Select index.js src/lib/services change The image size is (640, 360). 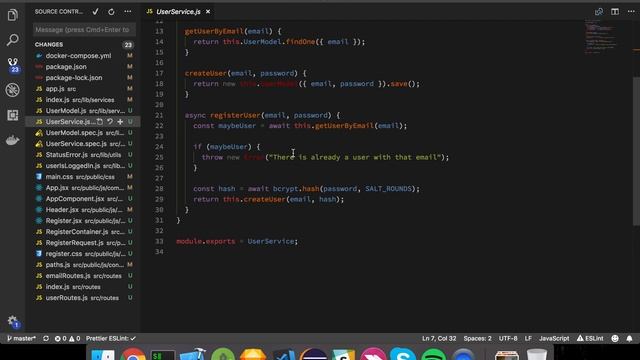tap(83, 100)
